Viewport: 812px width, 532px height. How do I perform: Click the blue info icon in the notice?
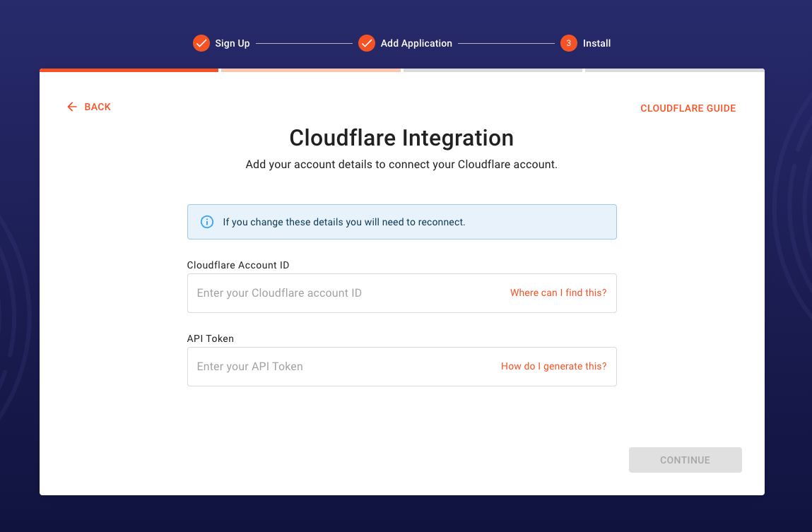(x=207, y=222)
